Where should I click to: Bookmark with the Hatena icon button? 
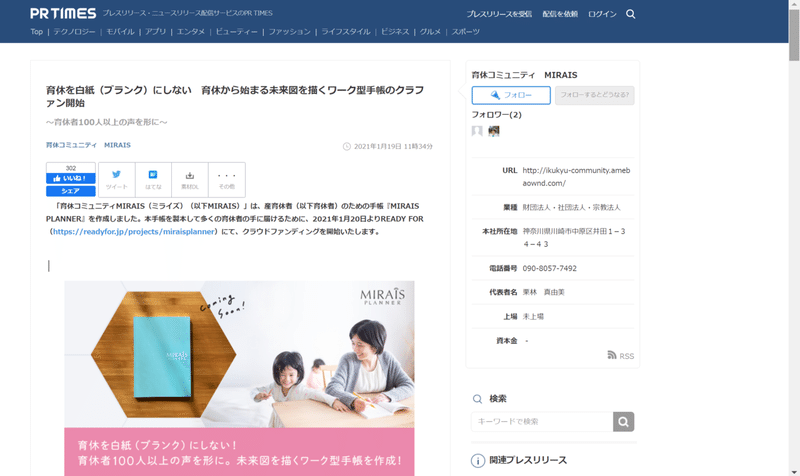point(153,180)
